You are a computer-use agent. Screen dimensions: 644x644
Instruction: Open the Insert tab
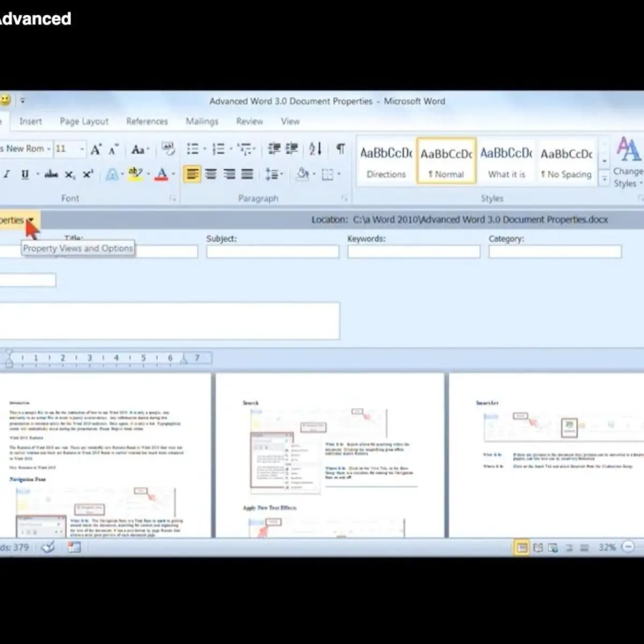31,121
